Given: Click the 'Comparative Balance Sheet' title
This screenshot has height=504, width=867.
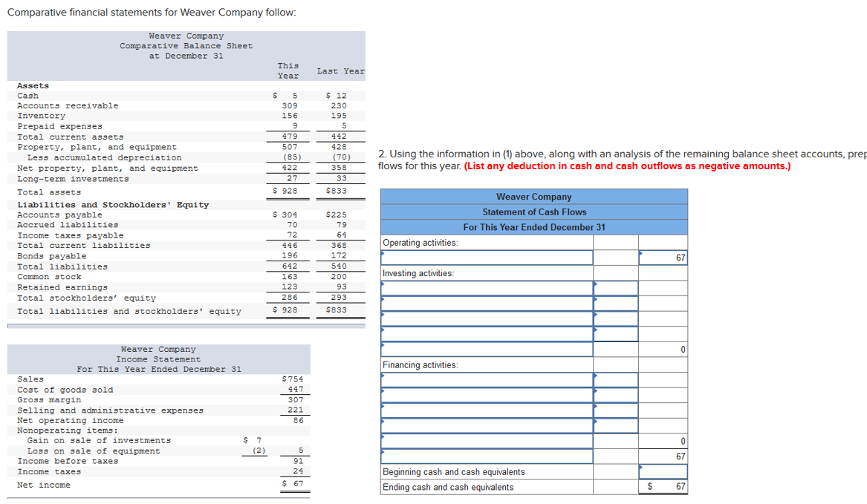Looking at the screenshot, I should (x=186, y=46).
